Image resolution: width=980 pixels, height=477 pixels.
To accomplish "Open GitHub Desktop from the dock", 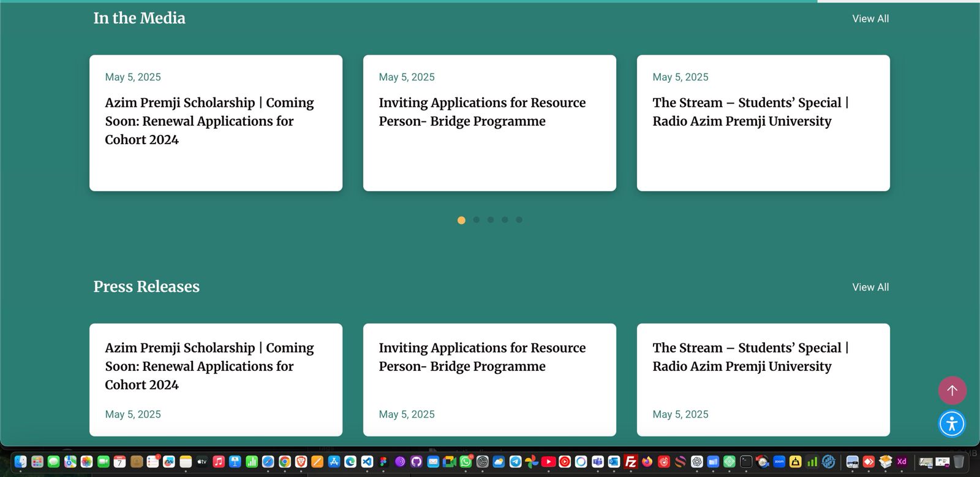I will pos(417,462).
